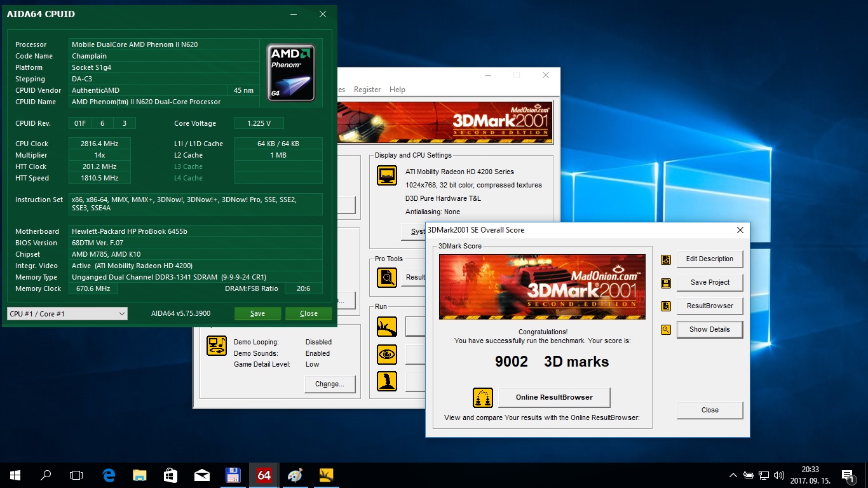
Task: Open the Help menu in 3DMark
Action: (x=397, y=90)
